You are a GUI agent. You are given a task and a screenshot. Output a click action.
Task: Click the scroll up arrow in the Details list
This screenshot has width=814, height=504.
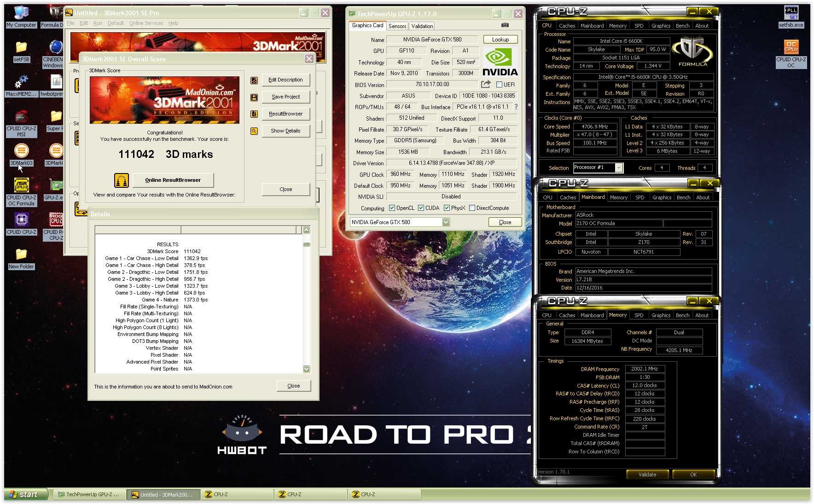pos(307,230)
